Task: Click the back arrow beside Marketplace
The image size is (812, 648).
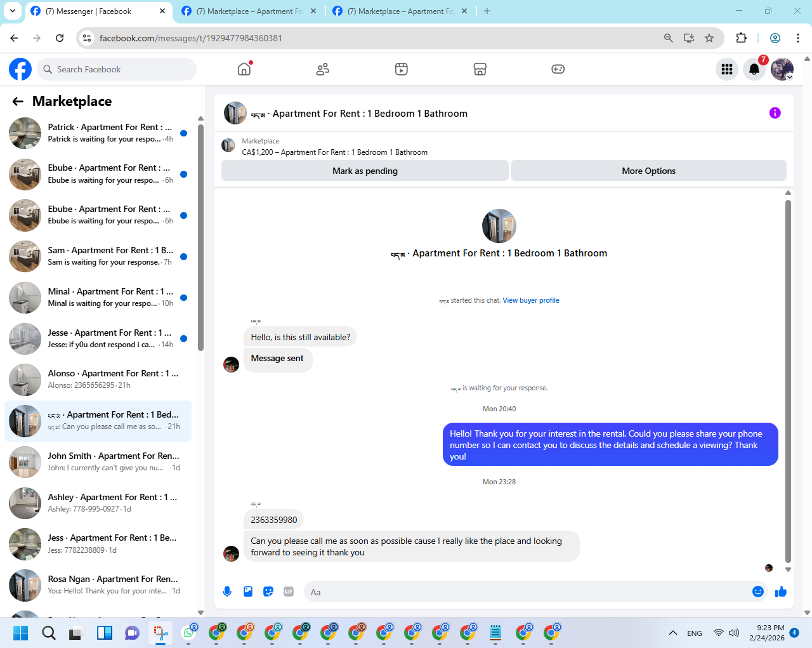Action: (18, 102)
